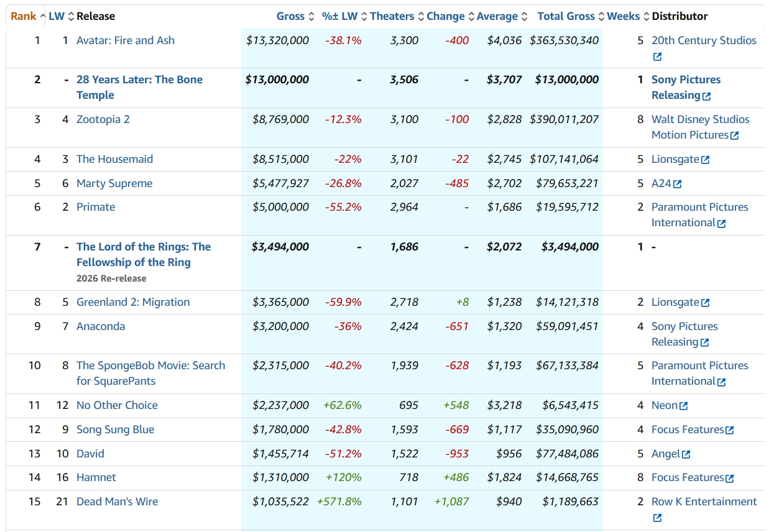Image resolution: width=769 pixels, height=532 pixels.
Task: Click external link icon next to Neon
Action: pos(683,406)
